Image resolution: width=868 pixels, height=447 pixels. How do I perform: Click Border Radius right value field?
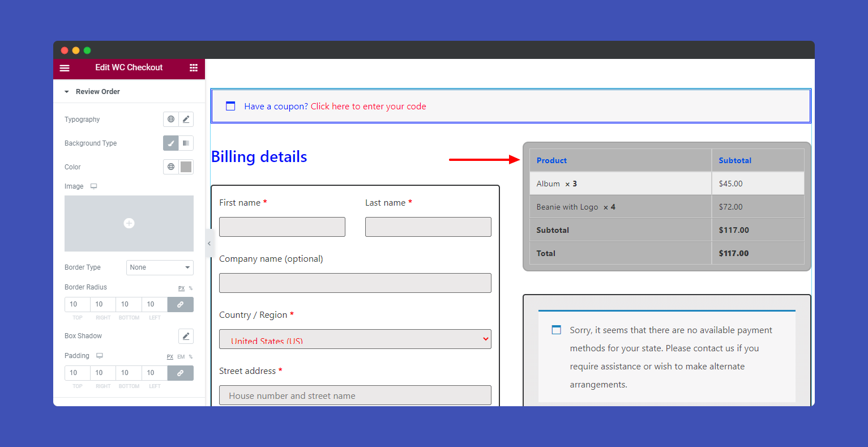[x=103, y=305]
